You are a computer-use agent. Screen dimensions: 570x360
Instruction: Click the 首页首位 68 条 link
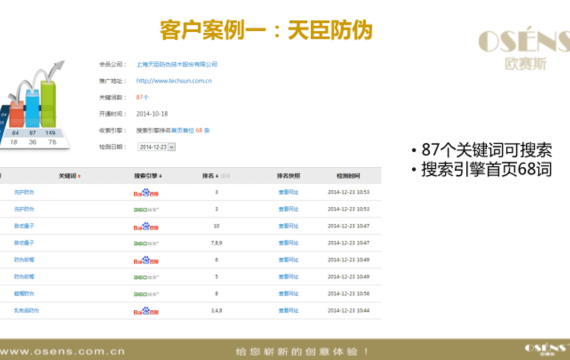tap(190, 130)
